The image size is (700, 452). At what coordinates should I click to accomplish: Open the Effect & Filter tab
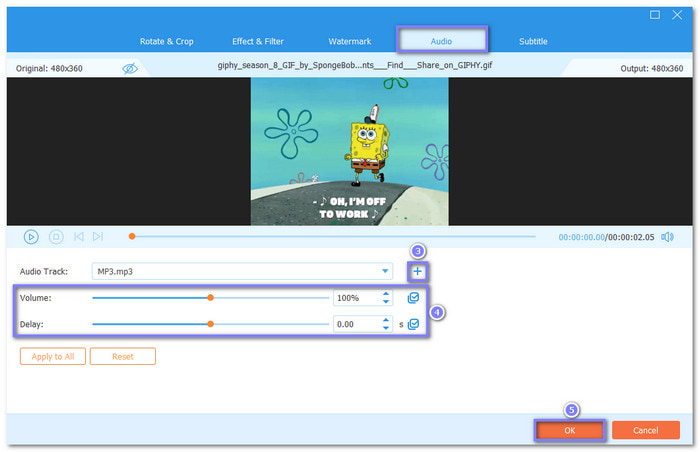[256, 41]
